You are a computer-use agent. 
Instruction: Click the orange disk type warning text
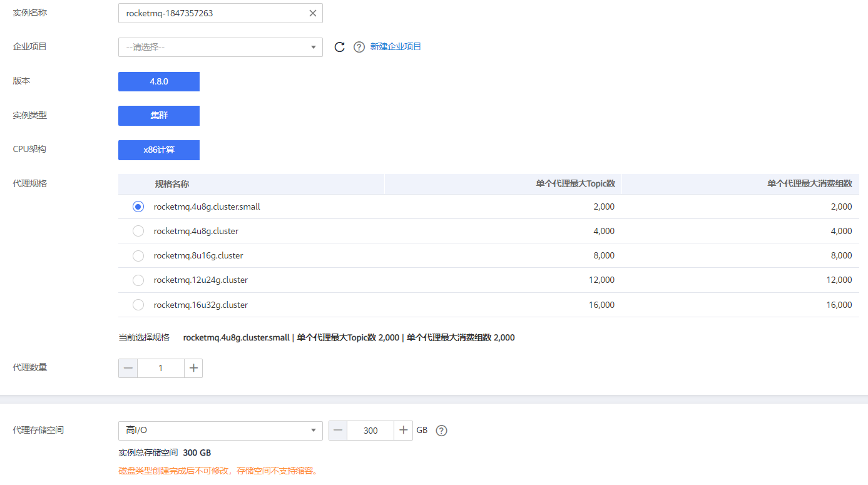click(x=219, y=471)
